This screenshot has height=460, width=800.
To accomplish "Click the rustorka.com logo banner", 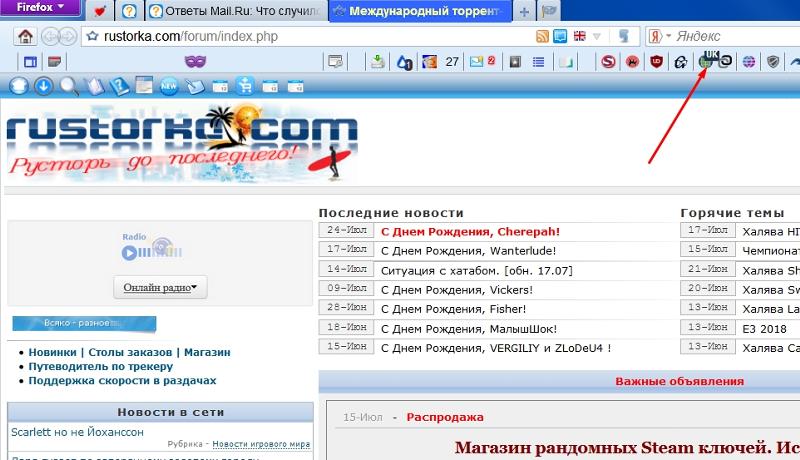I will tap(182, 144).
